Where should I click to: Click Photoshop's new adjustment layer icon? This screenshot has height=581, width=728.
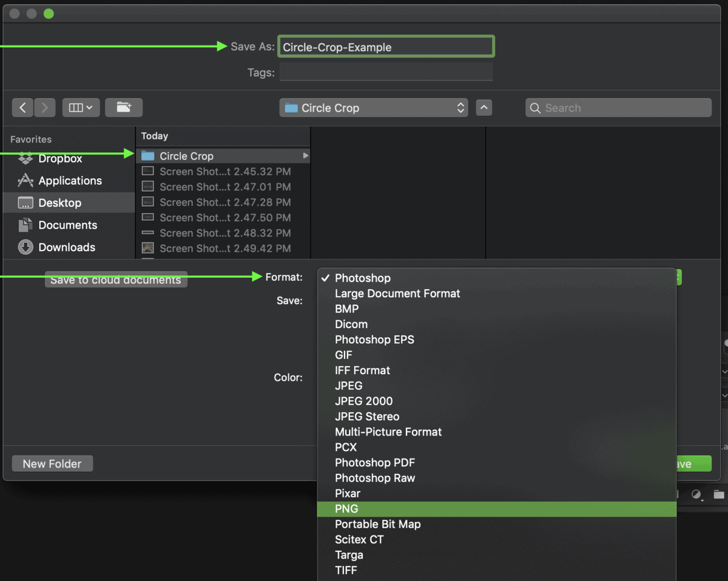pyautogui.click(x=697, y=495)
